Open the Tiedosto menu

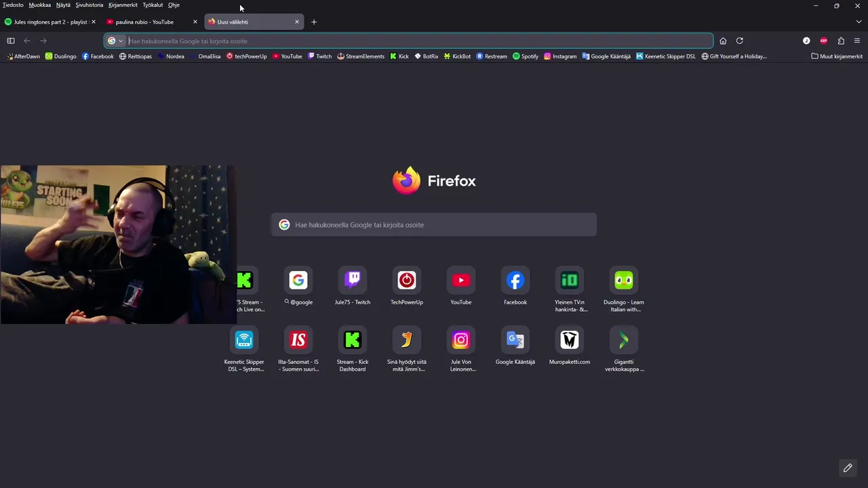(x=13, y=5)
